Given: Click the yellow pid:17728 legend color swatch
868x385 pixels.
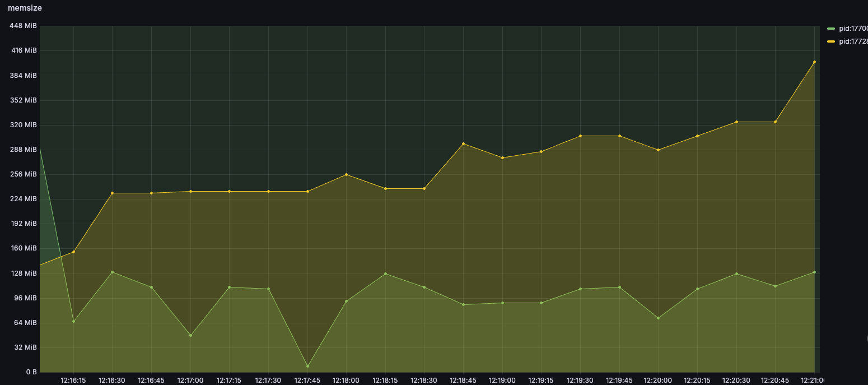Looking at the screenshot, I should (830, 41).
